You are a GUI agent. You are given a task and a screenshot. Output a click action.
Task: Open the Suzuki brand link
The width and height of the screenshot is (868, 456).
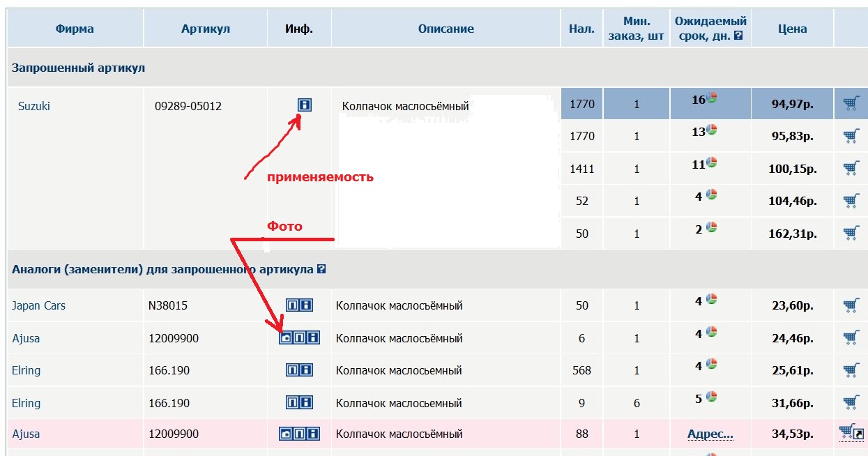(x=34, y=106)
